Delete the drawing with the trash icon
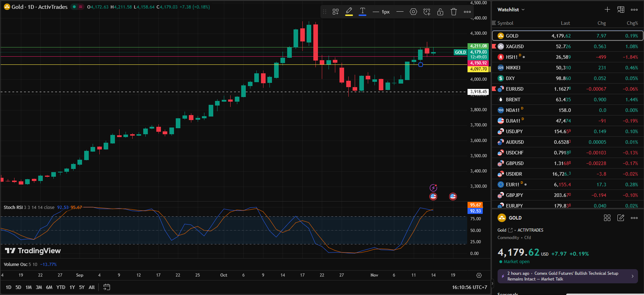Image resolution: width=644 pixels, height=295 pixels. pyautogui.click(x=454, y=12)
